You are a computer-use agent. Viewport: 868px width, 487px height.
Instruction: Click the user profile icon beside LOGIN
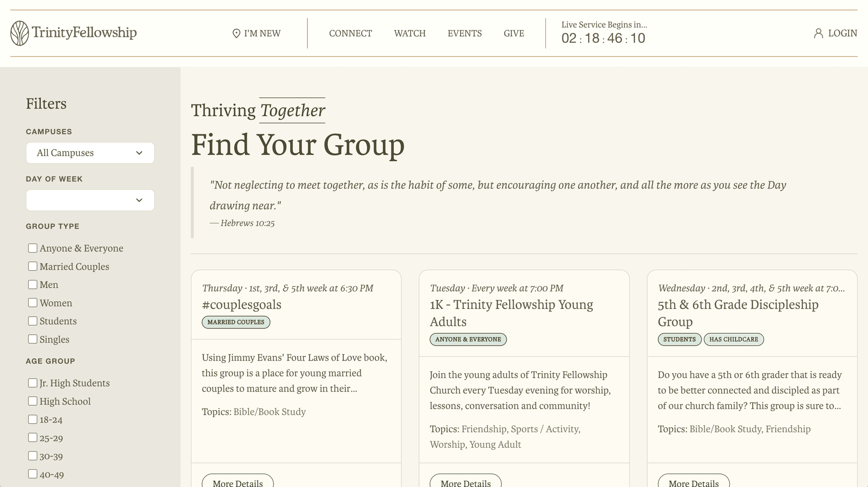[x=818, y=33]
